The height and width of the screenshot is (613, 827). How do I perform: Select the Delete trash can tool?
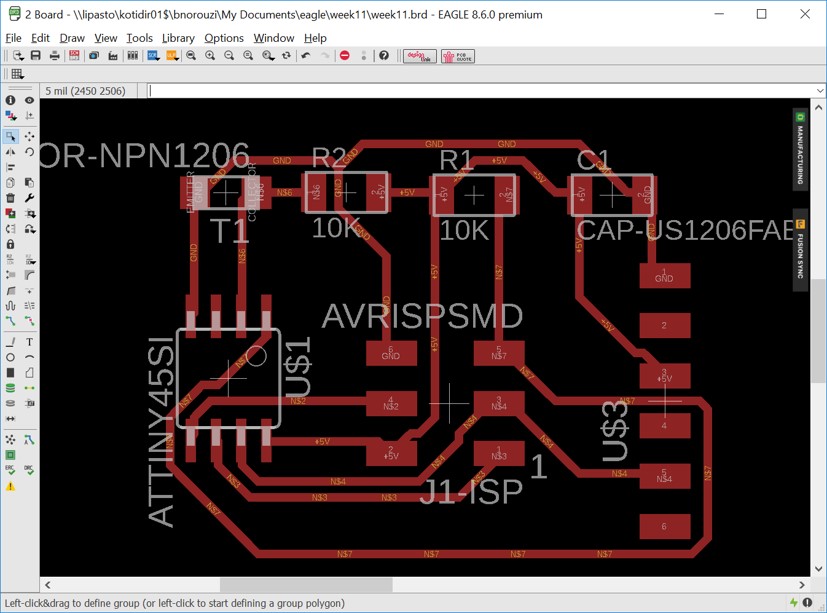pos(11,198)
